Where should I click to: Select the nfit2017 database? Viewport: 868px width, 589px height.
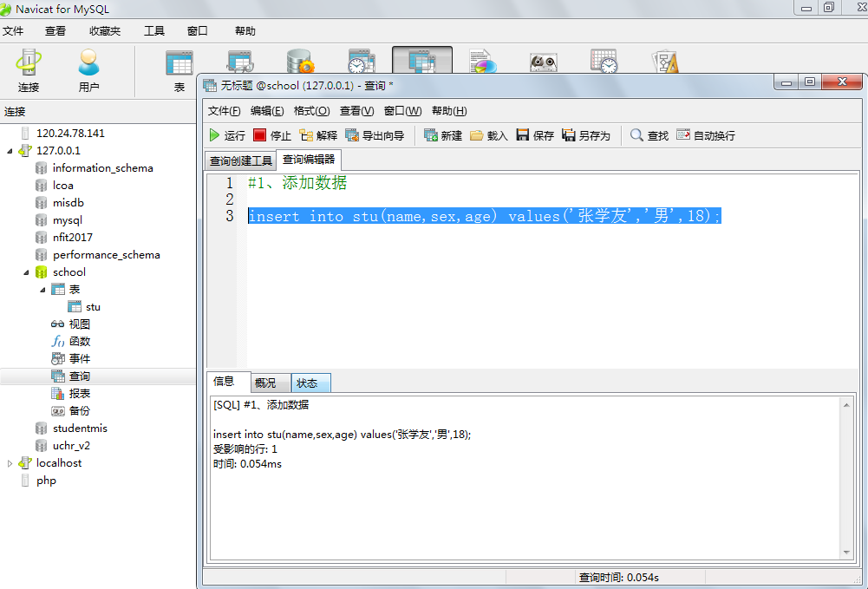point(72,238)
